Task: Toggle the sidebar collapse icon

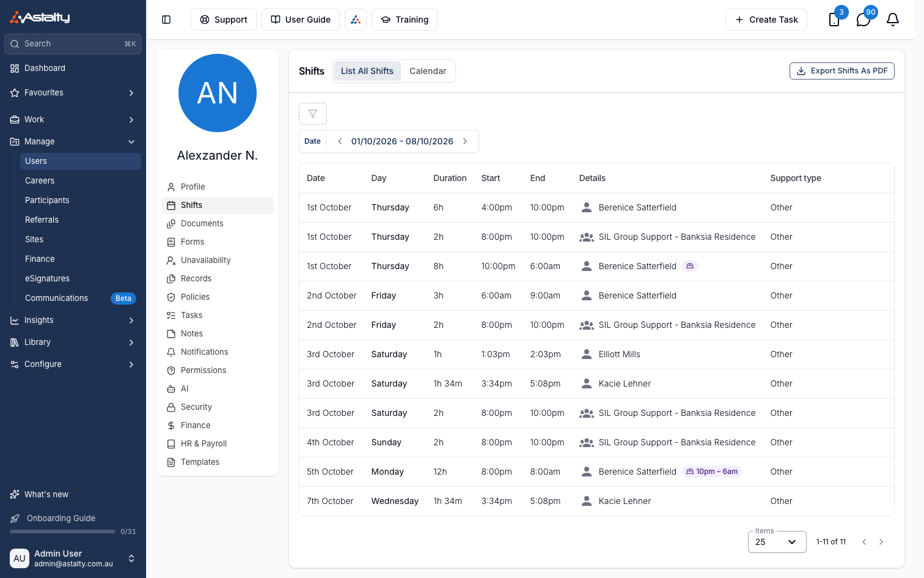Action: (x=166, y=20)
